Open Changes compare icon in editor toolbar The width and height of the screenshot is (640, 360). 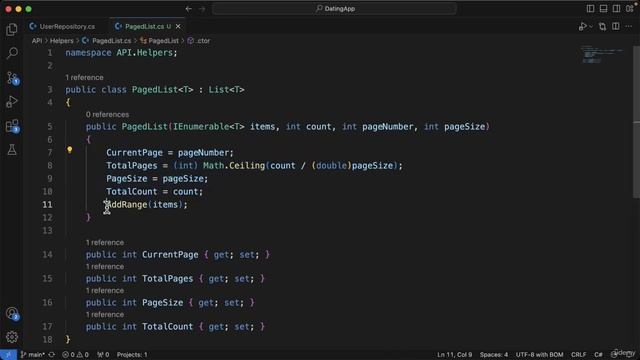[x=602, y=27]
